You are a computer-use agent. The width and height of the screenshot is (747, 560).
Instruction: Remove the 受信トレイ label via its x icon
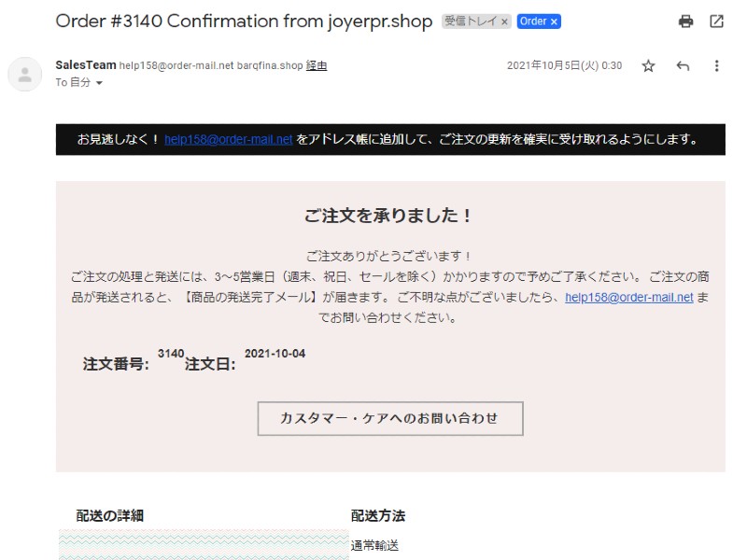(503, 21)
